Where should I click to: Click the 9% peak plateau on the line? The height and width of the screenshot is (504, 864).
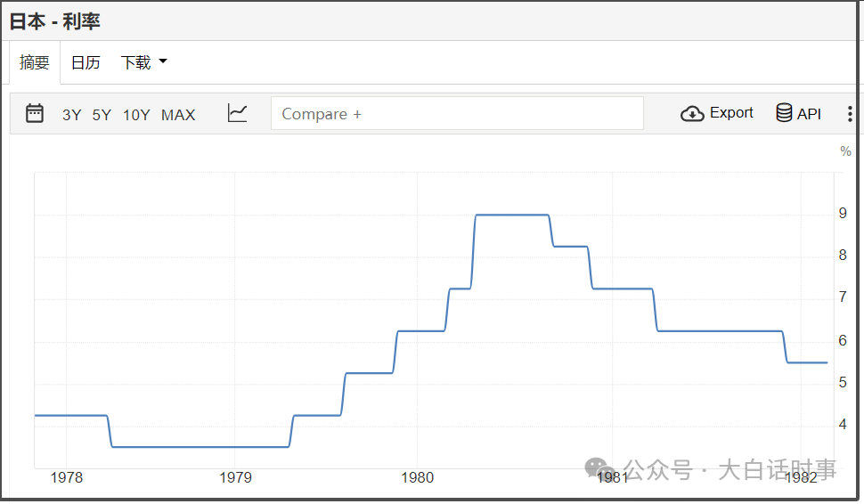(511, 215)
